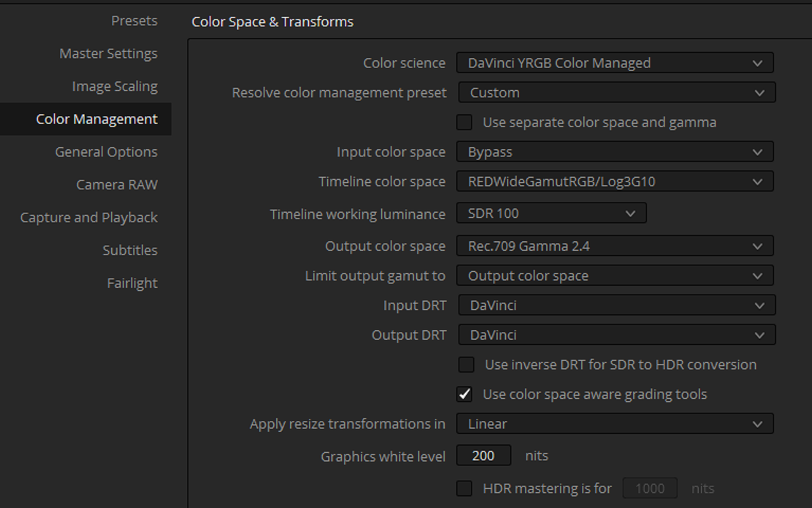Uncheck Use color space aware grading tools
The width and height of the screenshot is (812, 508).
(464, 394)
